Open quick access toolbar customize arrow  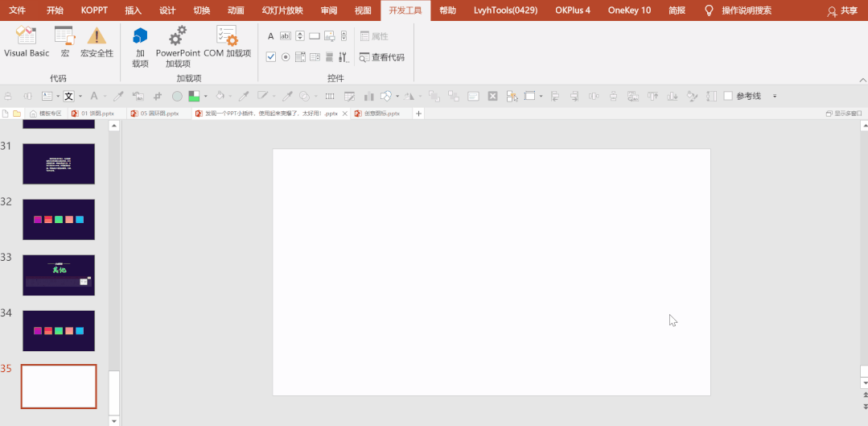[775, 97]
